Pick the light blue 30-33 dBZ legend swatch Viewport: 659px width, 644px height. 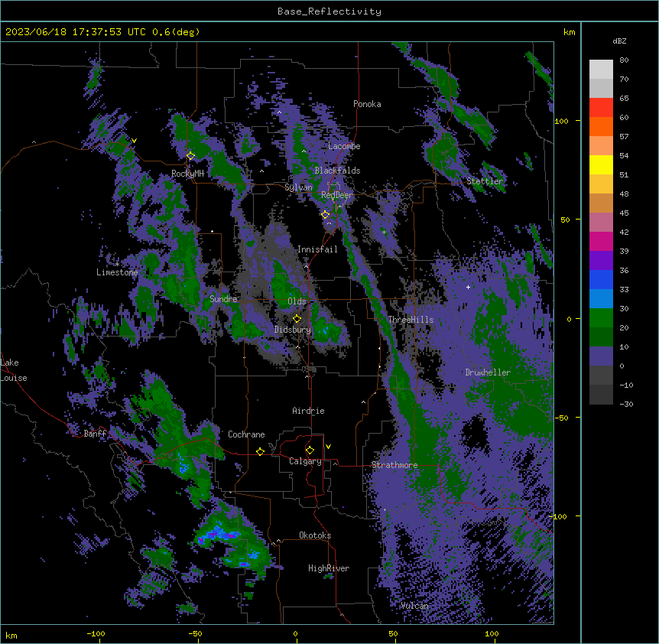click(601, 299)
